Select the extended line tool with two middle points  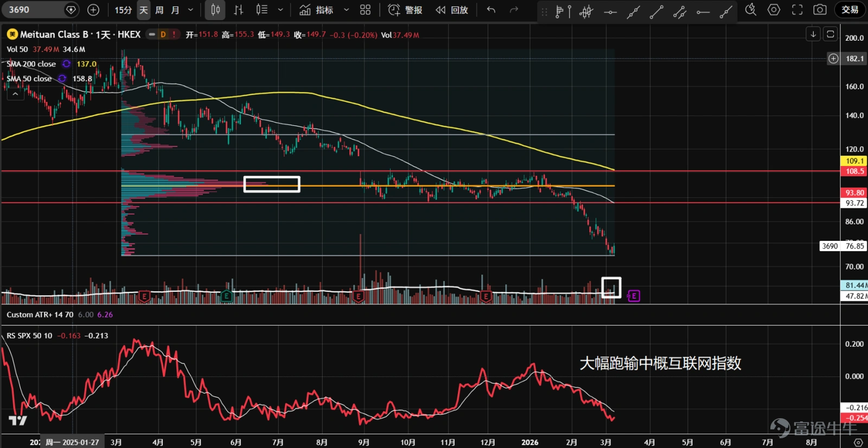tap(633, 11)
